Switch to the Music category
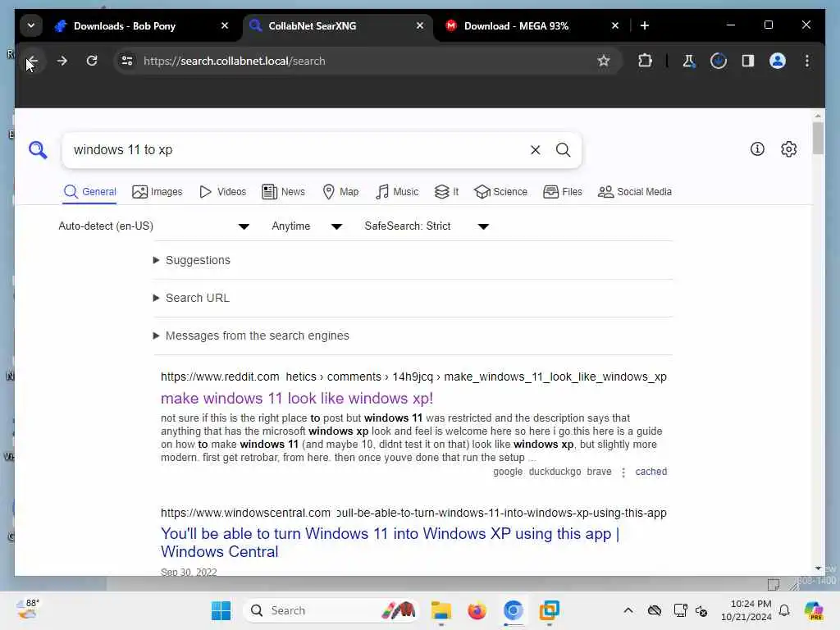This screenshot has width=840, height=630. pyautogui.click(x=397, y=192)
